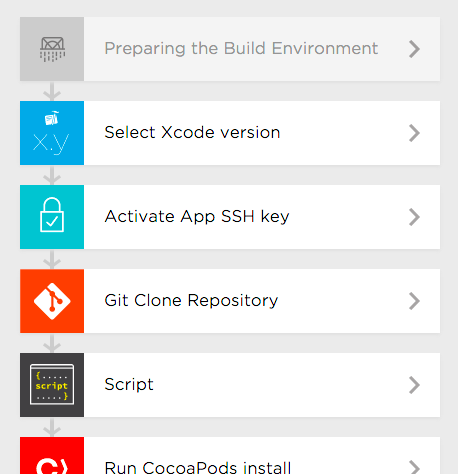
Task: Open the Git Clone Repository step
Action: (230, 301)
